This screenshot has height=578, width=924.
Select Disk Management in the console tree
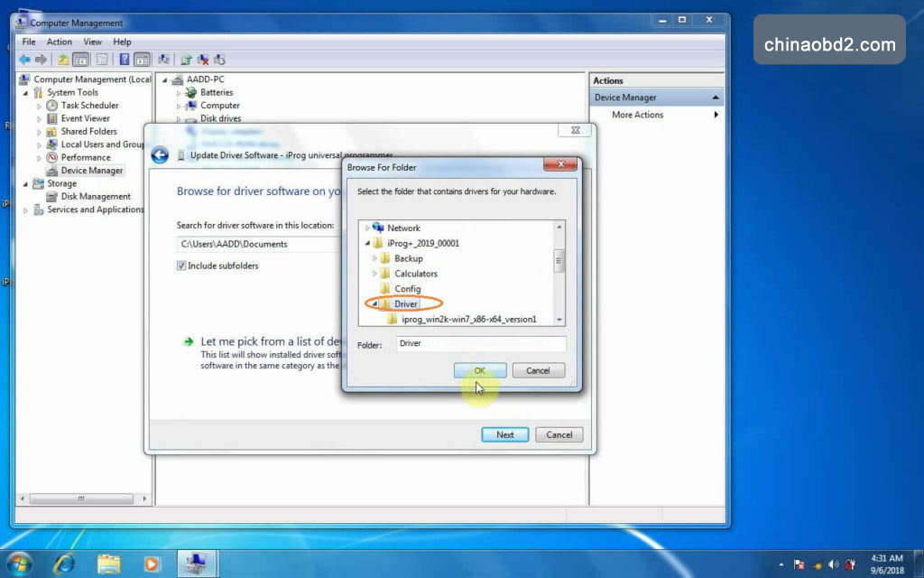(96, 196)
